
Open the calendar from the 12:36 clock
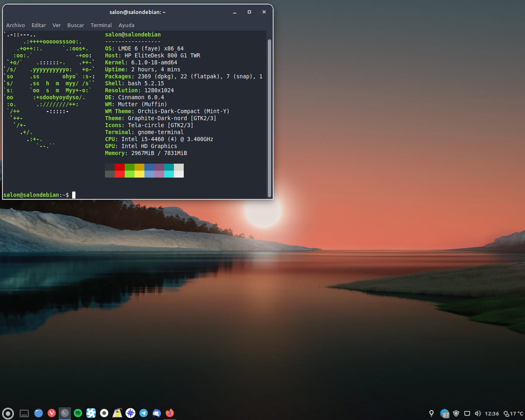click(x=492, y=413)
